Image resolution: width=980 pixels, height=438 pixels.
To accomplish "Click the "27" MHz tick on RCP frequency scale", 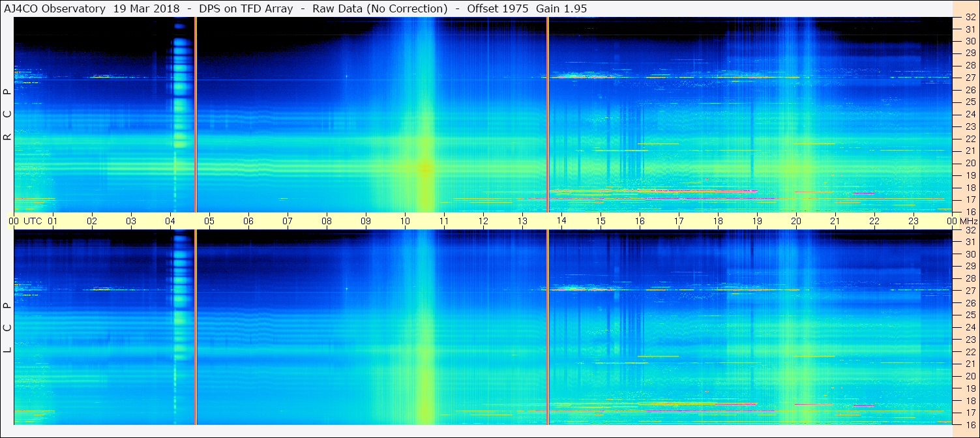I will pos(970,78).
